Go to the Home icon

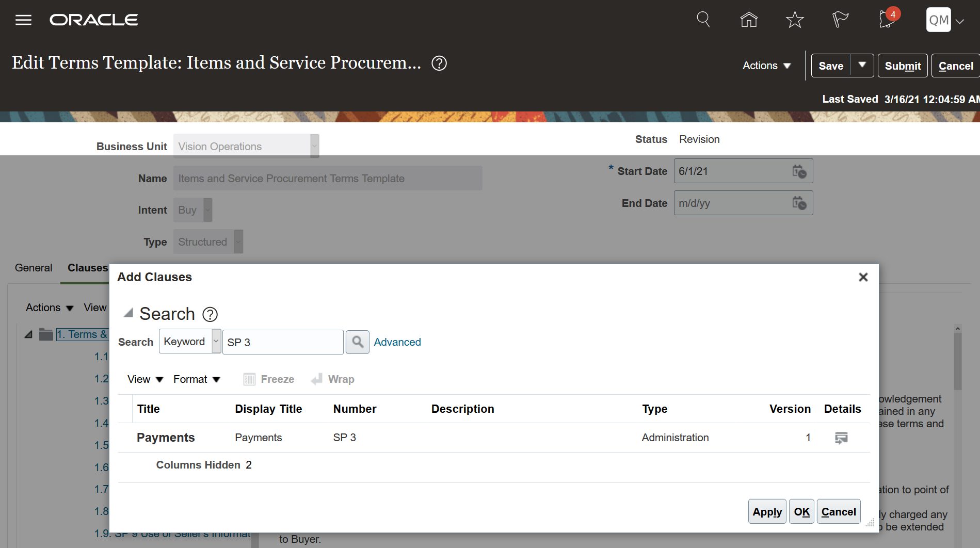coord(749,20)
